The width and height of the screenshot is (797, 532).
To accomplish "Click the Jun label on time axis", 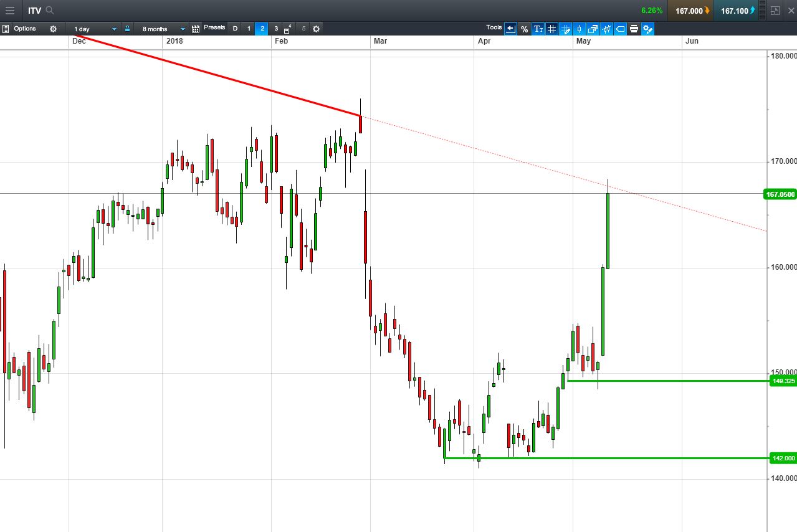I will click(x=692, y=41).
